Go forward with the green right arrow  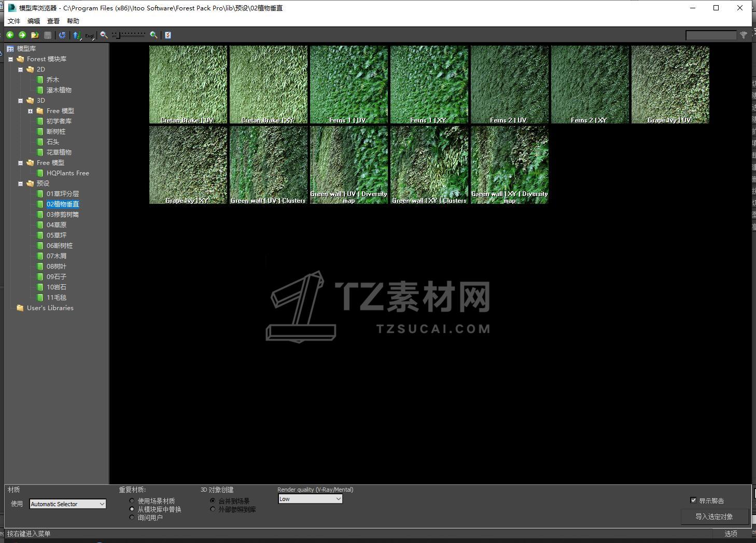pos(22,35)
